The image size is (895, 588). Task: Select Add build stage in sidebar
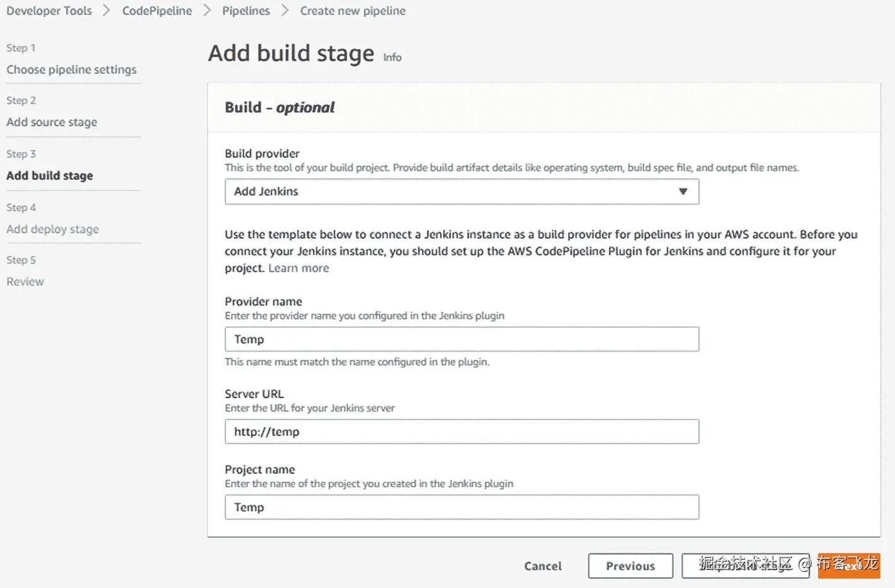click(x=50, y=175)
